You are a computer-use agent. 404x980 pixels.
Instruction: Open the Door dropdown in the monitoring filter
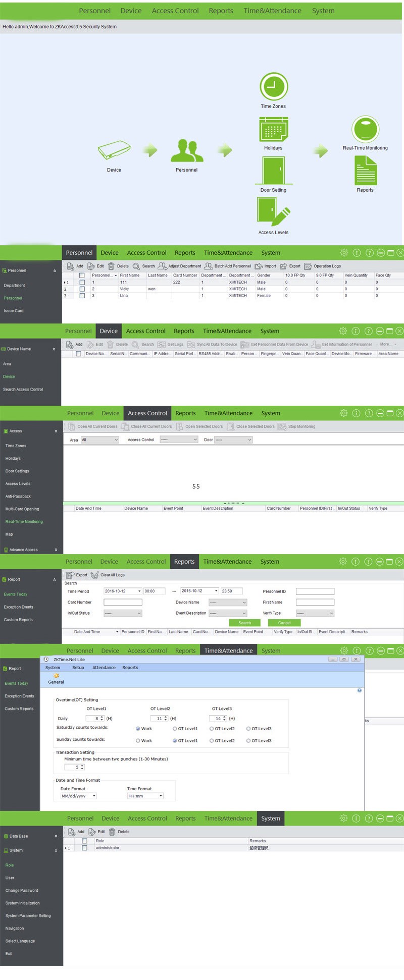coord(233,440)
